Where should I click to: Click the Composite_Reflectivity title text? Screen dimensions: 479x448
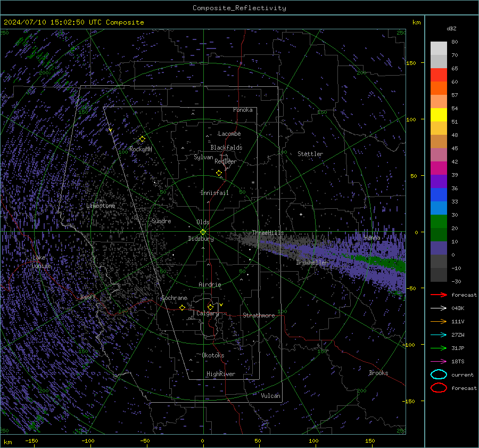(x=240, y=8)
